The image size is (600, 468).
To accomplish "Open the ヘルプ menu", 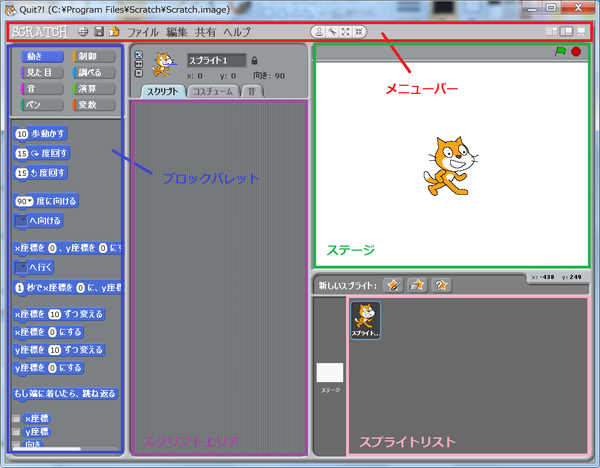I will pyautogui.click(x=237, y=32).
